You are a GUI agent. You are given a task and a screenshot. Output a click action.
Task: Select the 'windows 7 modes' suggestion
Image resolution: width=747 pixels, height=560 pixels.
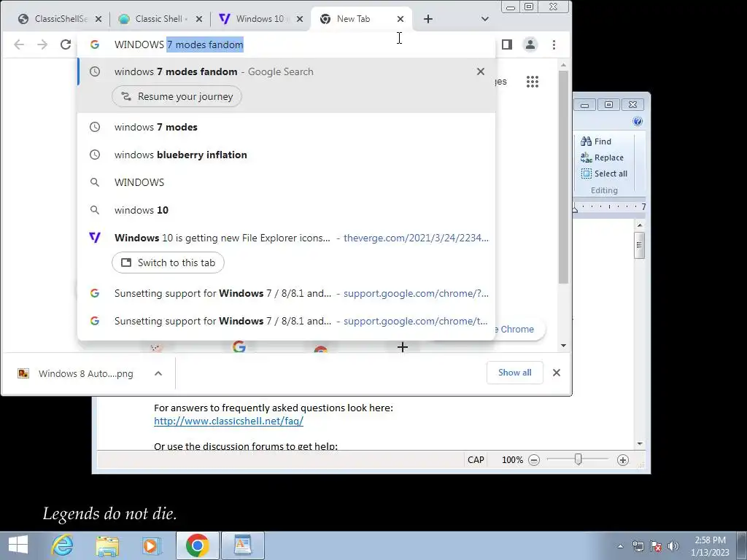click(286, 127)
